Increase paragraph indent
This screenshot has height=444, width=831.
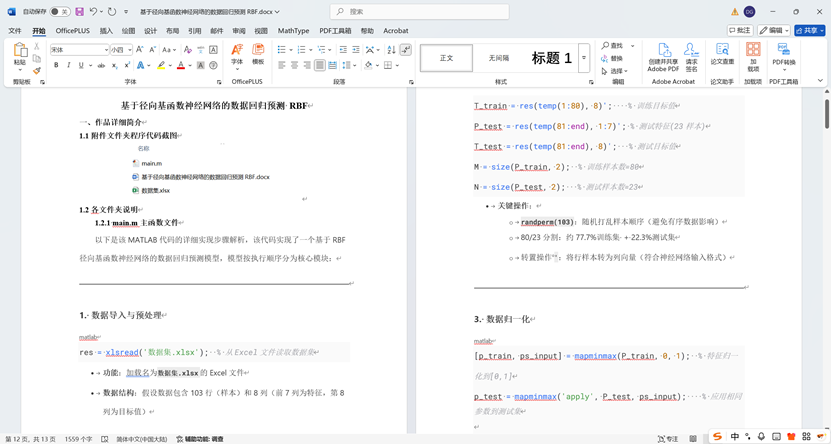click(356, 50)
